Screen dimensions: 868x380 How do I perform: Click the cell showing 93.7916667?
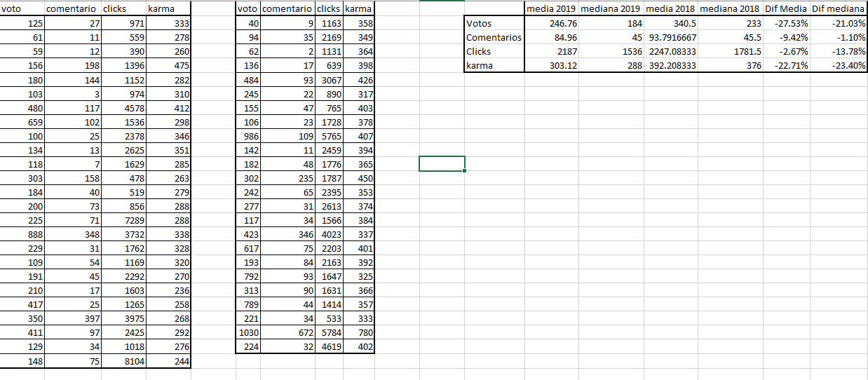(x=671, y=38)
